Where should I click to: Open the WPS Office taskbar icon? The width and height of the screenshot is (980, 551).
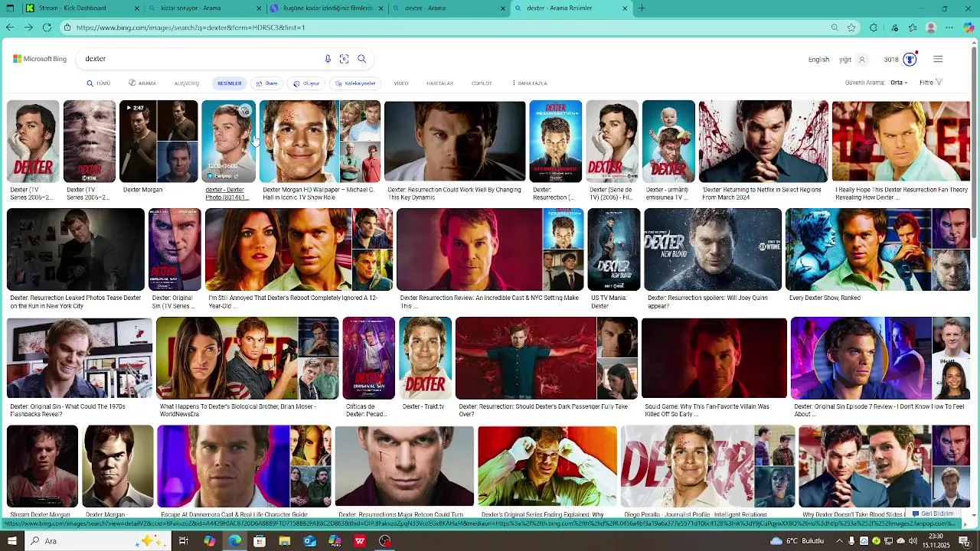360,541
